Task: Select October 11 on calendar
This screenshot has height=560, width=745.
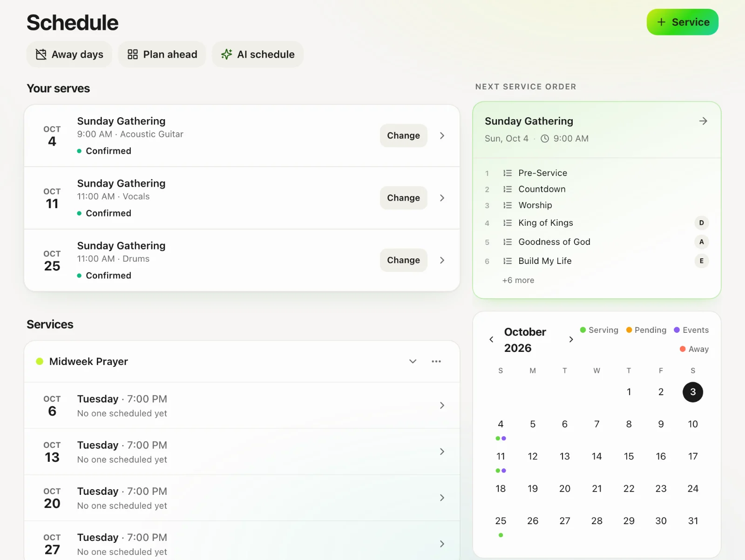Action: (x=501, y=456)
